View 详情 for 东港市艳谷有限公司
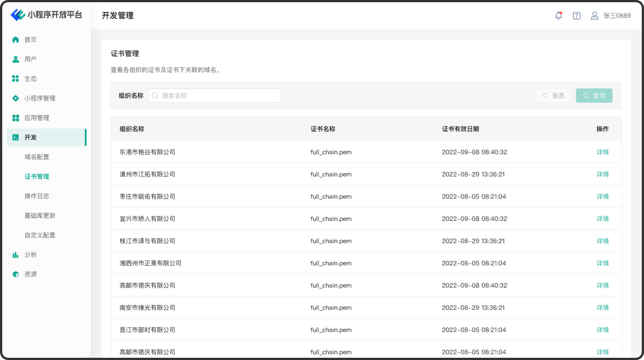 pyautogui.click(x=602, y=152)
